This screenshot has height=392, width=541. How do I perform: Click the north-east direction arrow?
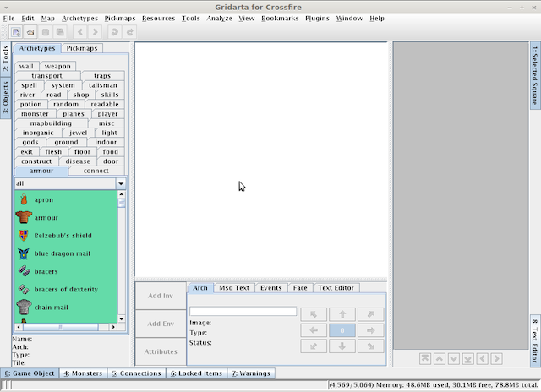(371, 314)
